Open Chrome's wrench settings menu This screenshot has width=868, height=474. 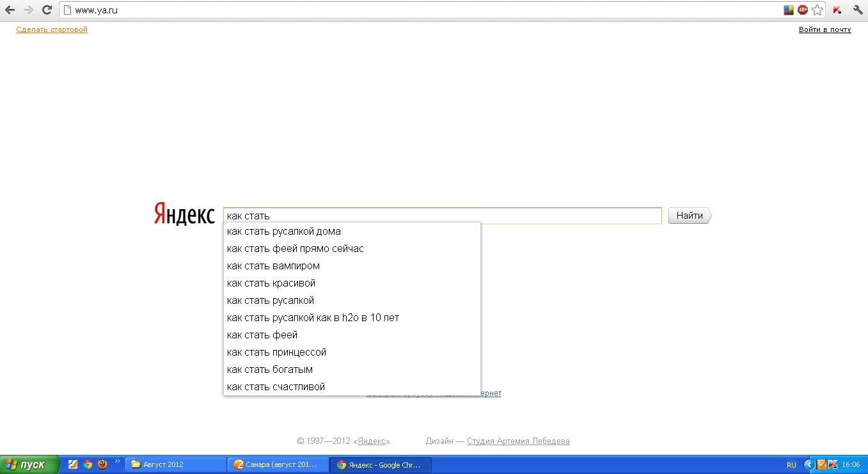857,10
